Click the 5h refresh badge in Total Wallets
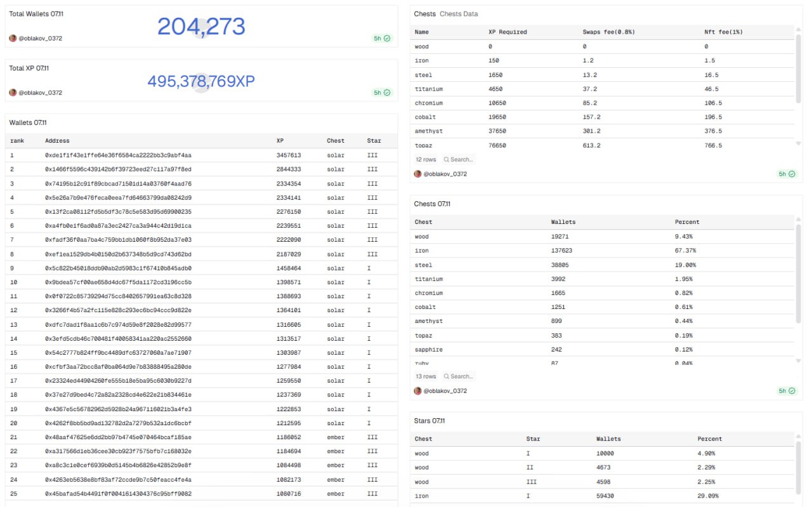This screenshot has width=812, height=507. [x=382, y=38]
